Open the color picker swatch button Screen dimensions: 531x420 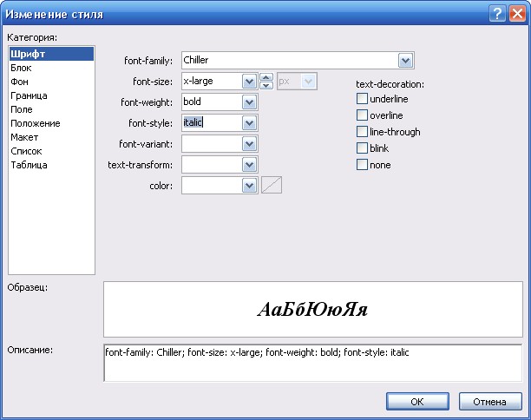coord(272,185)
